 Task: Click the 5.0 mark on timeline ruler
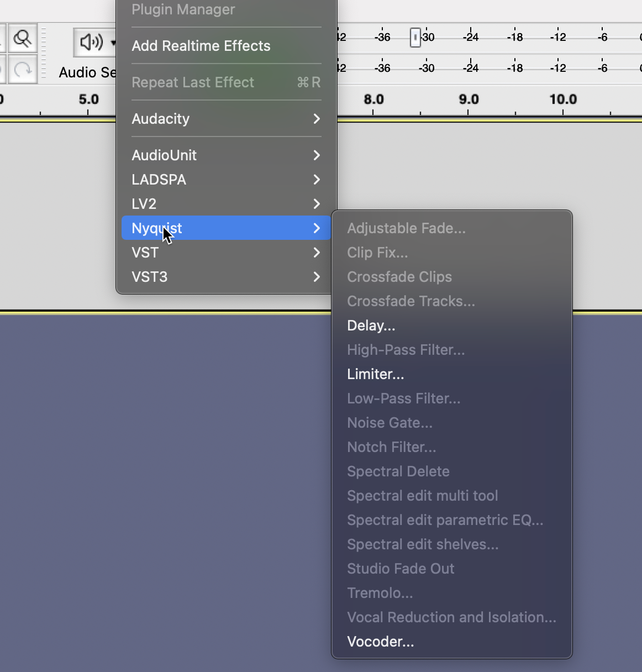coord(88,99)
